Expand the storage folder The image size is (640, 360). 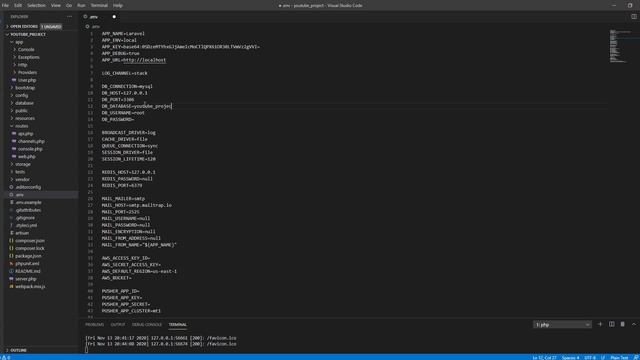point(23,164)
